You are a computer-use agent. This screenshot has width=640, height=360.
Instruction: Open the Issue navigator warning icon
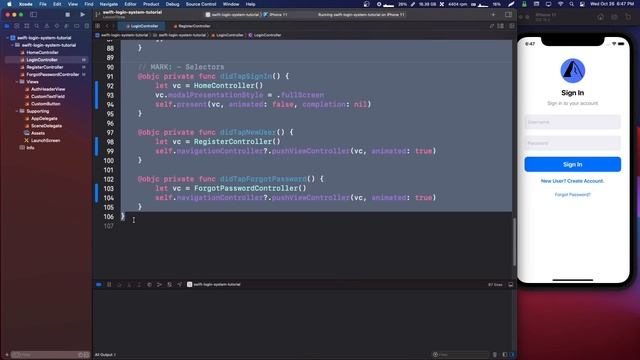point(47,26)
